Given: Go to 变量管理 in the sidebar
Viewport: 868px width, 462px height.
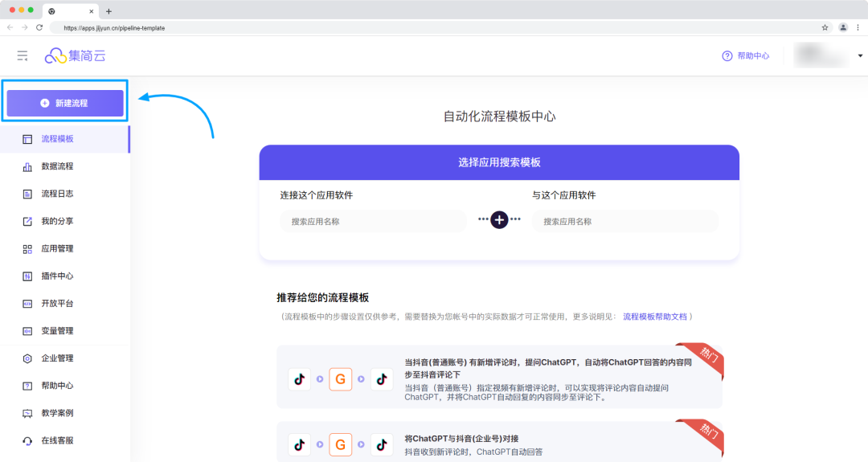Looking at the screenshot, I should tap(57, 330).
